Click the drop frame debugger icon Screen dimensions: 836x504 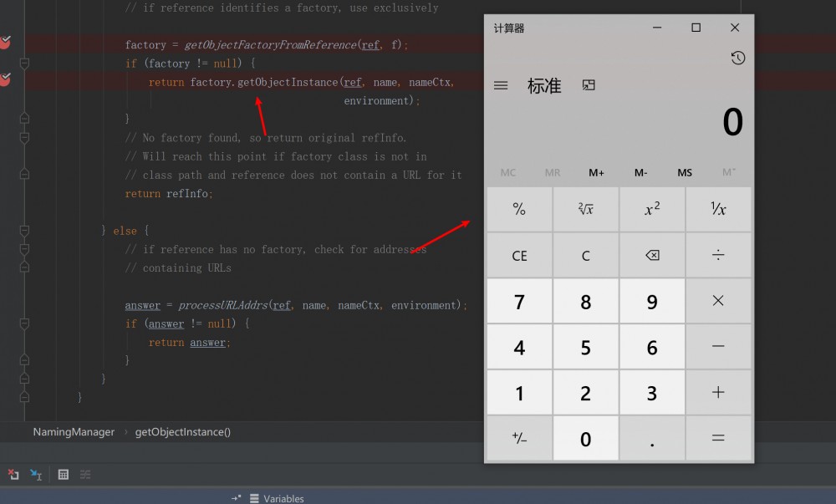point(13,474)
